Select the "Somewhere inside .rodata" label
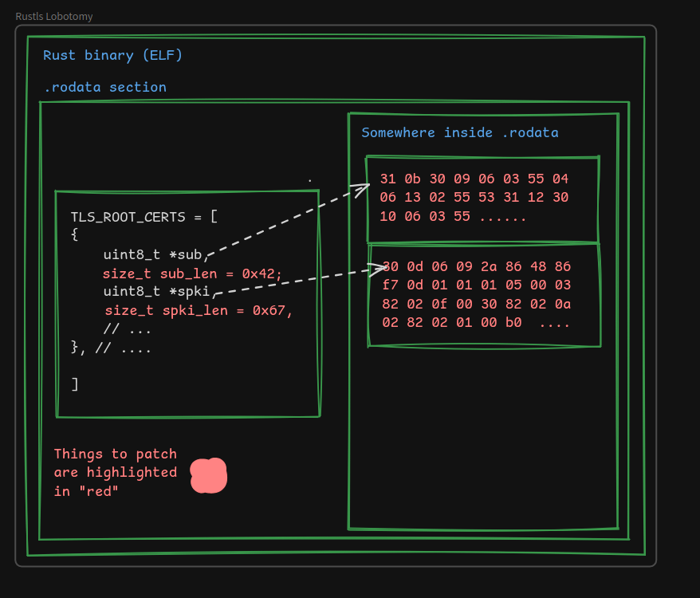700x598 pixels. pyautogui.click(x=460, y=132)
